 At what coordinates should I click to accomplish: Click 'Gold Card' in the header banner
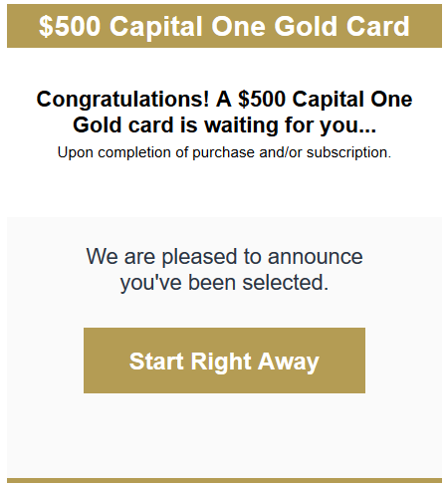click(x=341, y=26)
